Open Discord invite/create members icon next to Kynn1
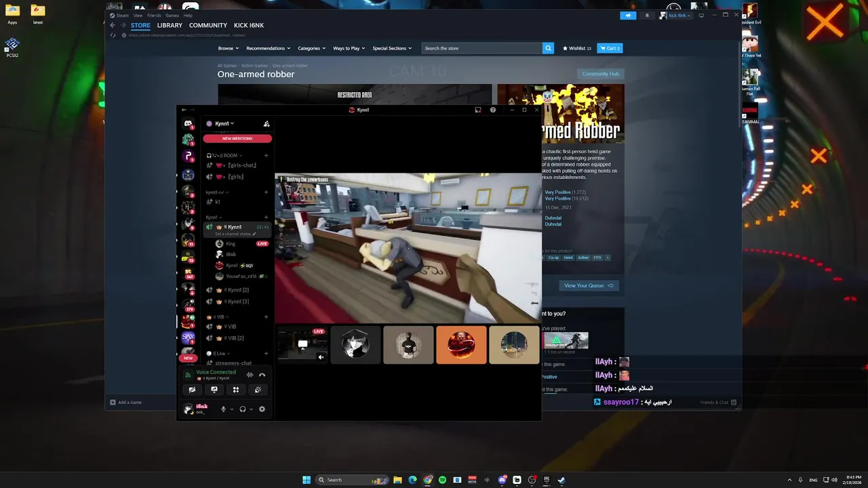This screenshot has height=488, width=868. tap(267, 123)
